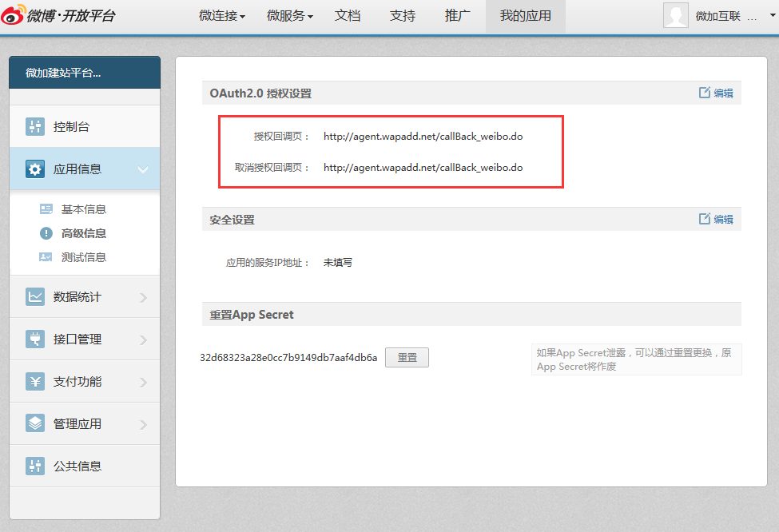Open the 文档 menu item
779x532 pixels.
(x=348, y=16)
